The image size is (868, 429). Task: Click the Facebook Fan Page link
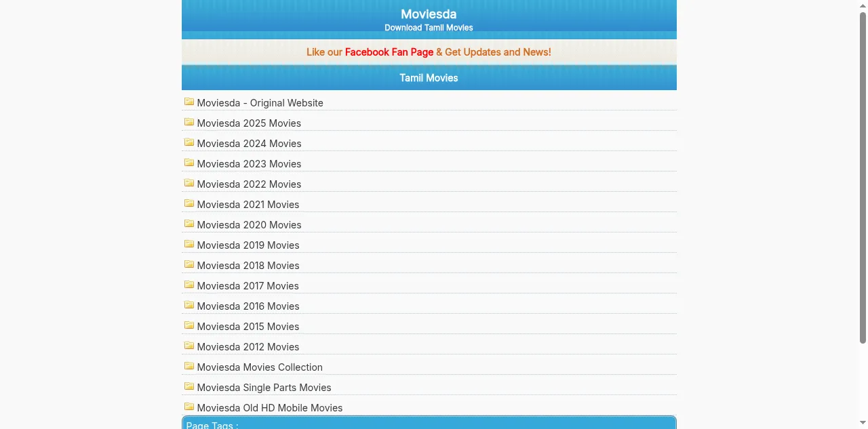(389, 52)
